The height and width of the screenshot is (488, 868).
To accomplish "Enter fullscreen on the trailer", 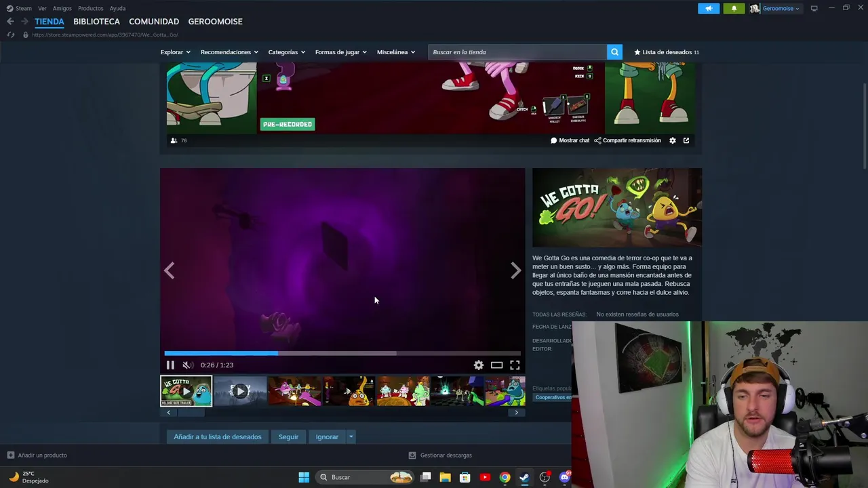I will pos(515,365).
